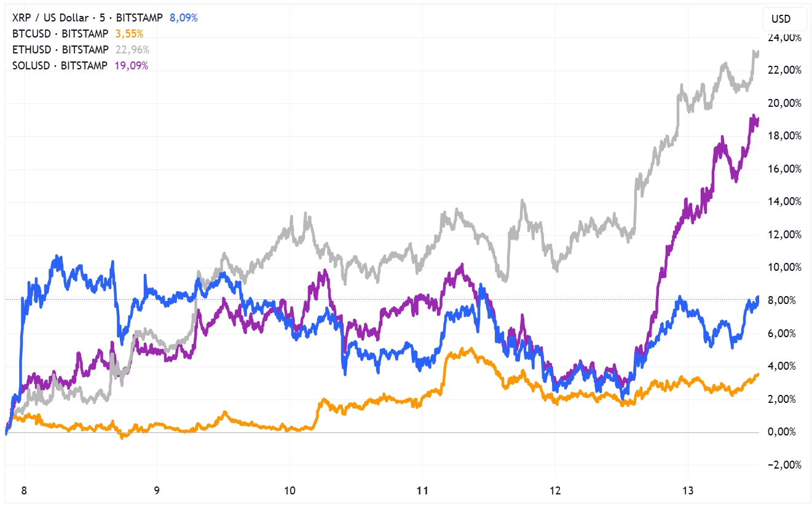Click the 16,00% price scale label
This screenshot has width=812, height=511.
[785, 169]
